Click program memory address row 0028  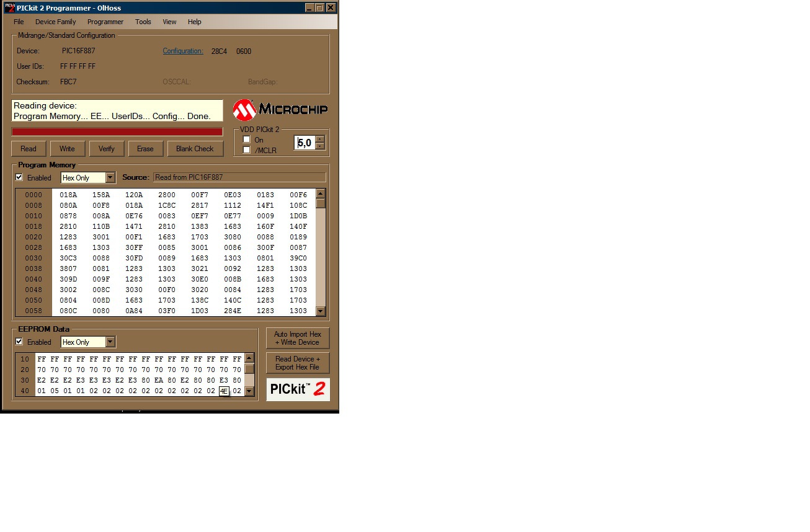tap(33, 247)
